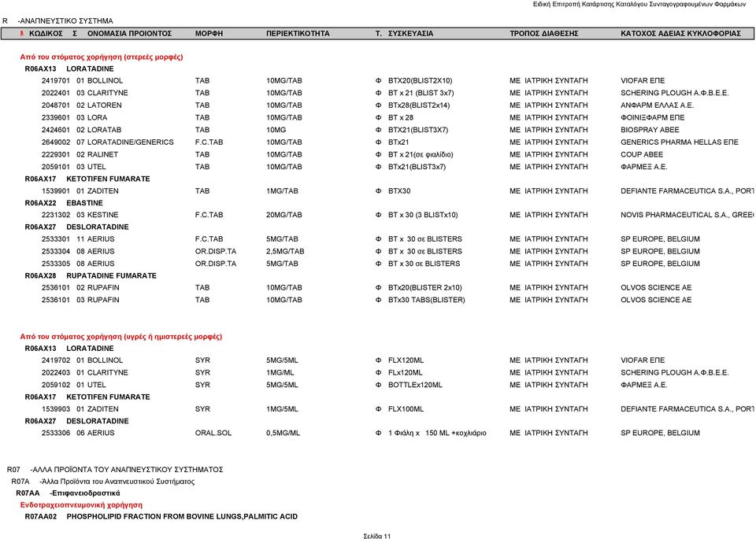Click the 20MG/TAB strength value

point(284,215)
